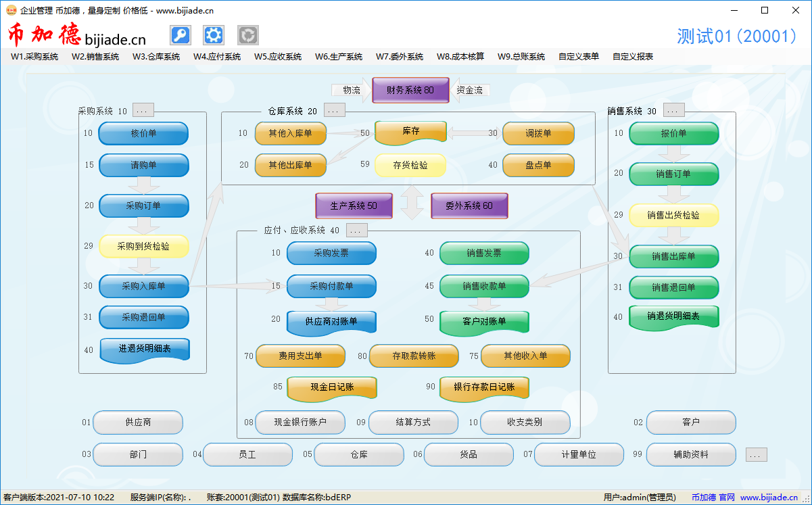Expand the 销售系统 ellipsis button
Image resolution: width=812 pixels, height=505 pixels.
pos(673,110)
